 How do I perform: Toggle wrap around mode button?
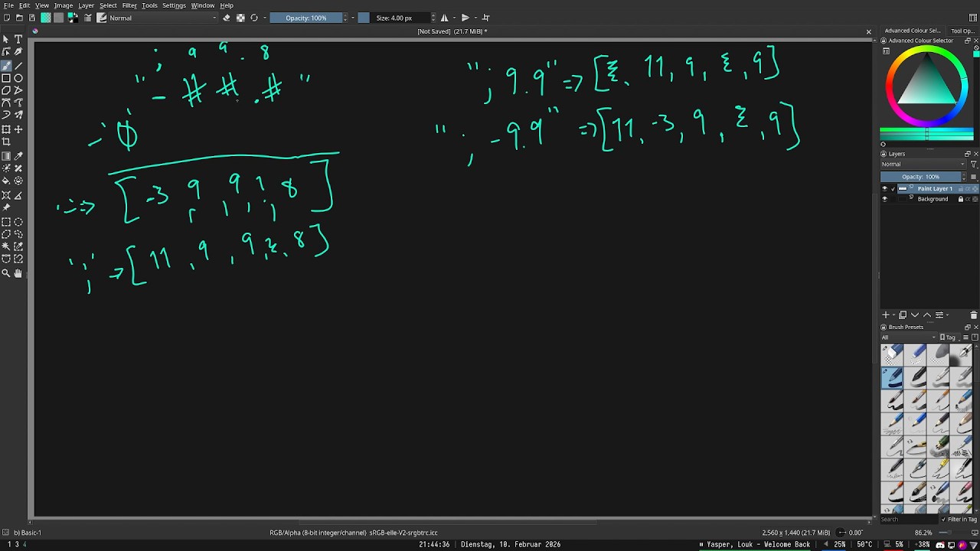click(x=485, y=18)
